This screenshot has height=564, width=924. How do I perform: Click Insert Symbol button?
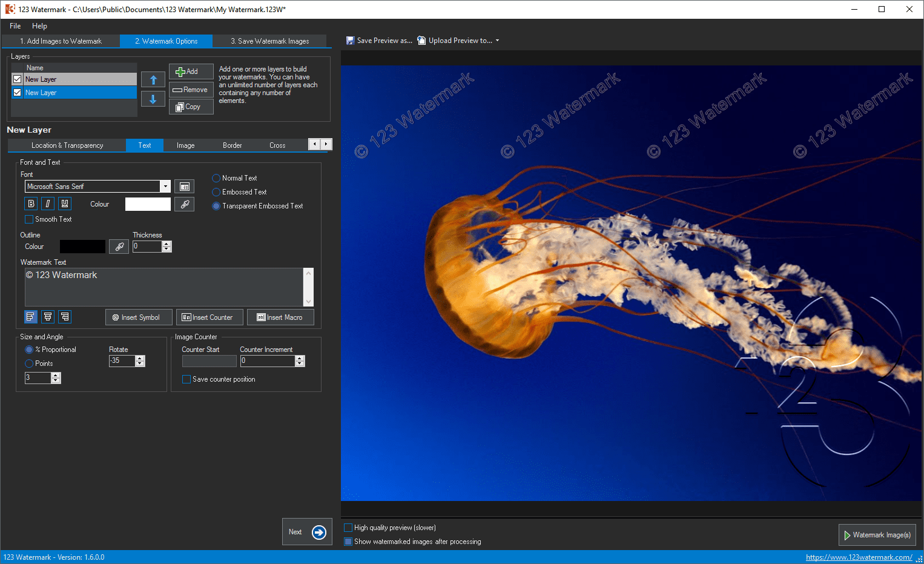click(139, 317)
